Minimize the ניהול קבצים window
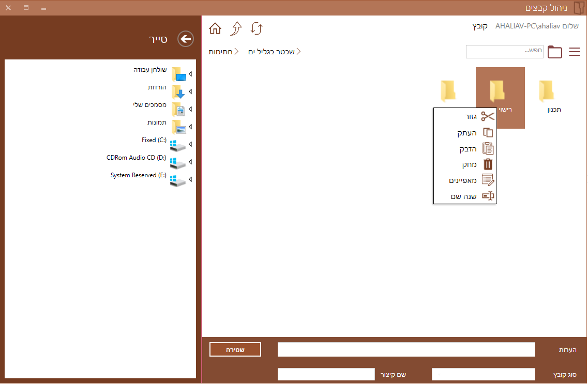Viewport: 588px width, 384px height. [43, 8]
